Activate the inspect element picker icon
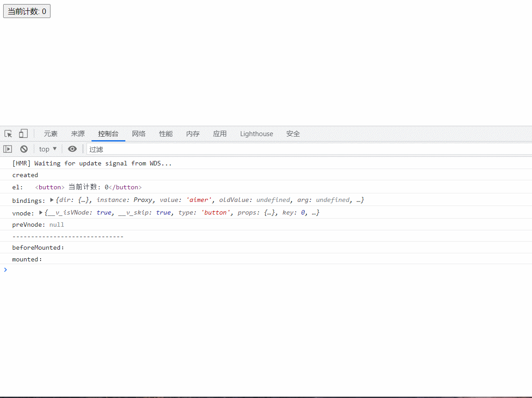 [8, 134]
